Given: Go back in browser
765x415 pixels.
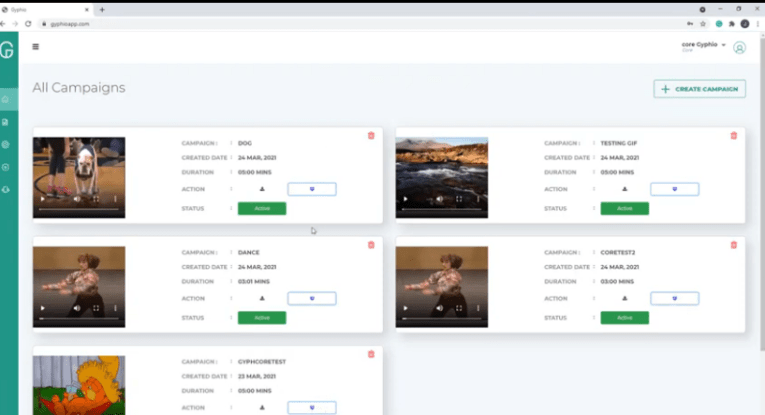Looking at the screenshot, I should click(x=3, y=24).
